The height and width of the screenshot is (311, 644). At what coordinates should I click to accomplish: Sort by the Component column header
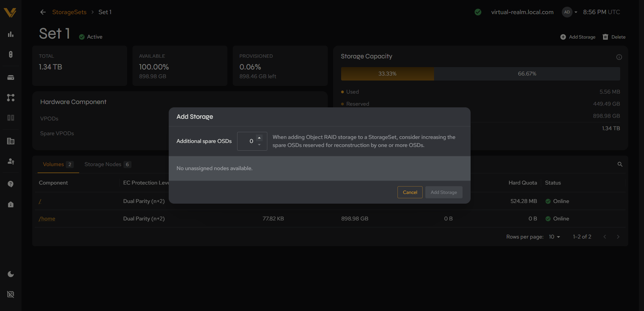pos(53,183)
